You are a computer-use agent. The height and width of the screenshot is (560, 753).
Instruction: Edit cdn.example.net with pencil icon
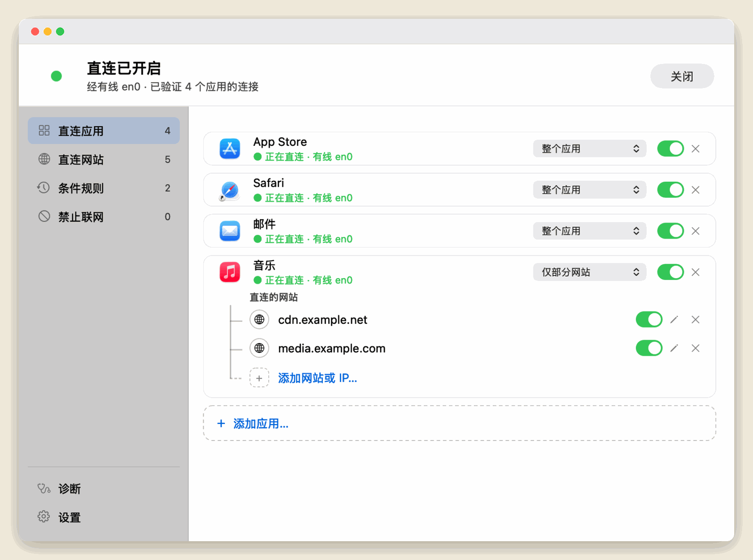[x=674, y=320]
